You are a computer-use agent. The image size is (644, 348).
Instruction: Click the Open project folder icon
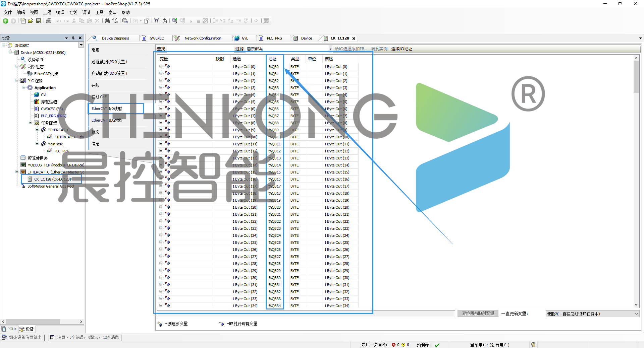[31, 21]
